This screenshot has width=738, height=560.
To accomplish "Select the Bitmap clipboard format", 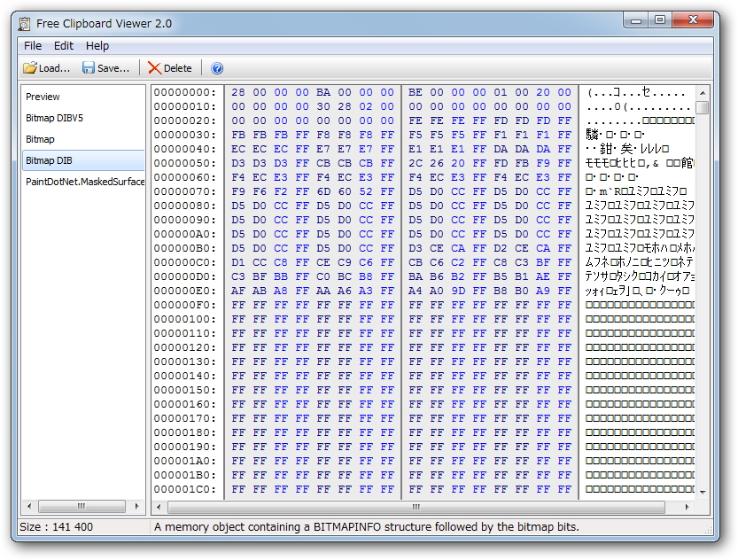I will pyautogui.click(x=41, y=139).
